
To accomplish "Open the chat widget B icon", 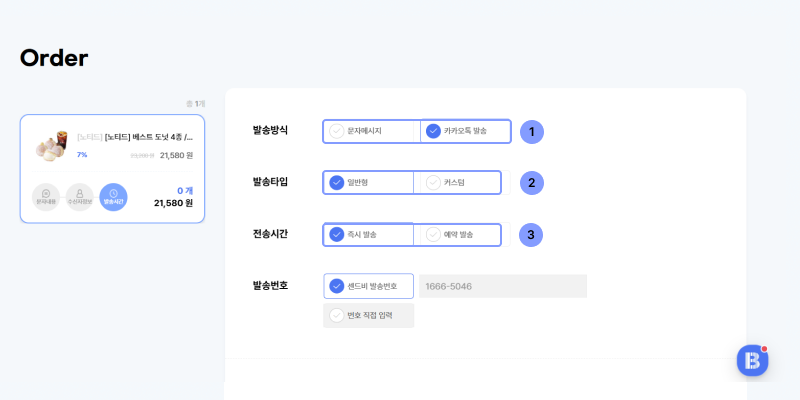I will pos(752,360).
